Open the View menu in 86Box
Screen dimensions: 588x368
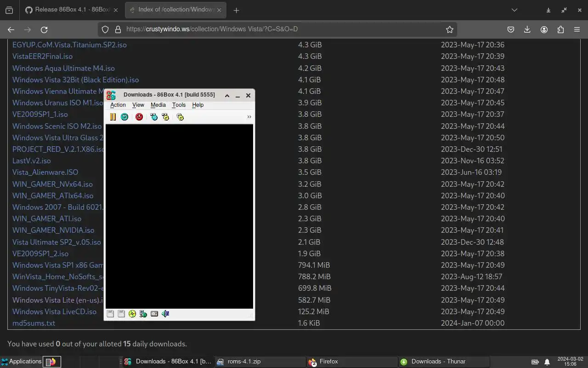(138, 105)
